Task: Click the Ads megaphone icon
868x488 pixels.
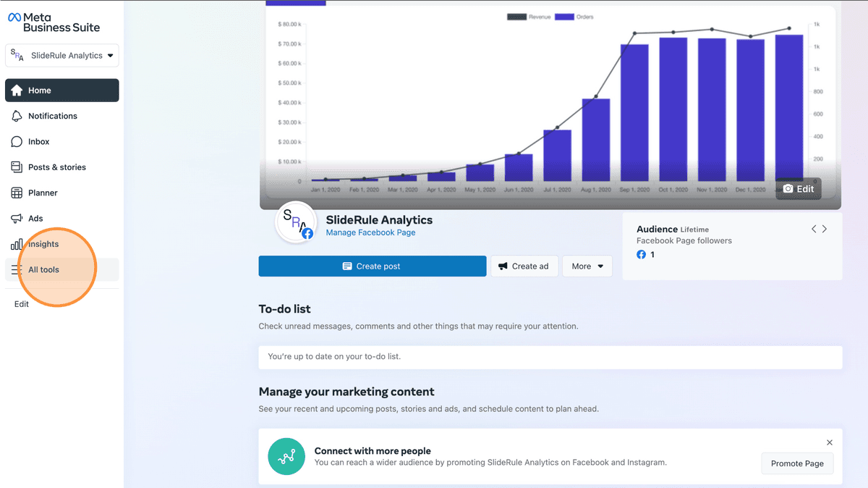Action: (17, 219)
